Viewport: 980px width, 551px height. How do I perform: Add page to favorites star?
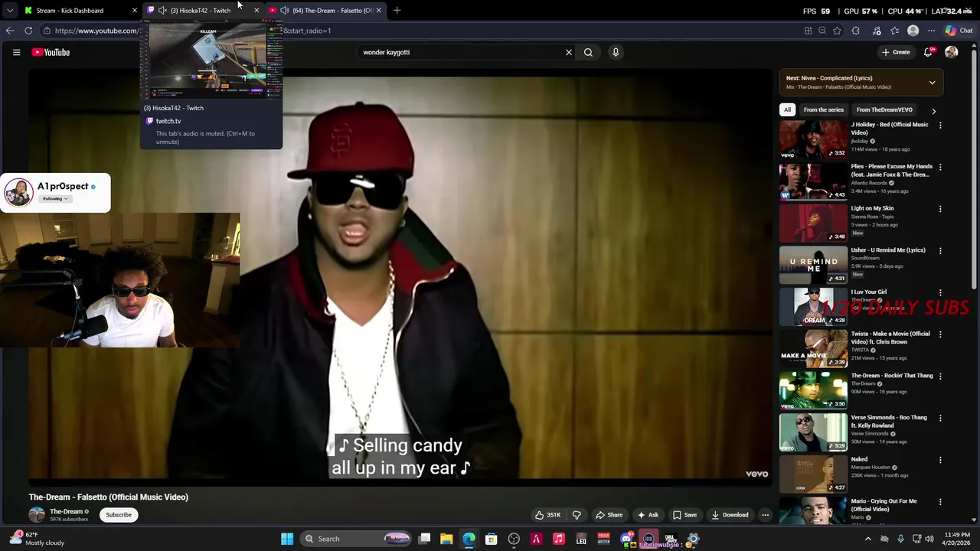pyautogui.click(x=838, y=31)
